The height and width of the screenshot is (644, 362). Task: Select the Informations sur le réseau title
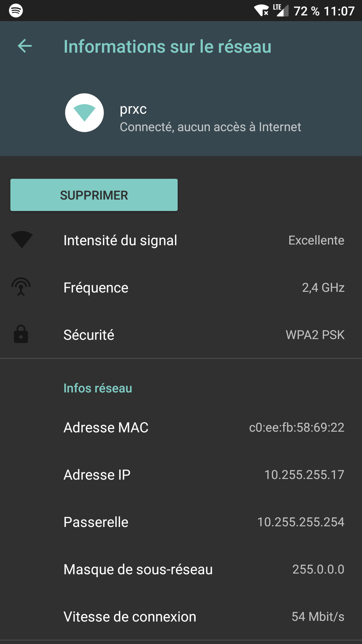click(x=167, y=47)
